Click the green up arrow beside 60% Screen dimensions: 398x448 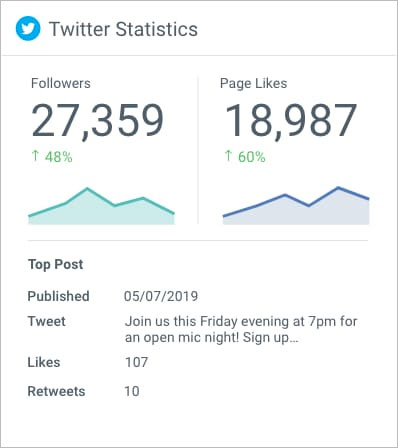(x=228, y=156)
